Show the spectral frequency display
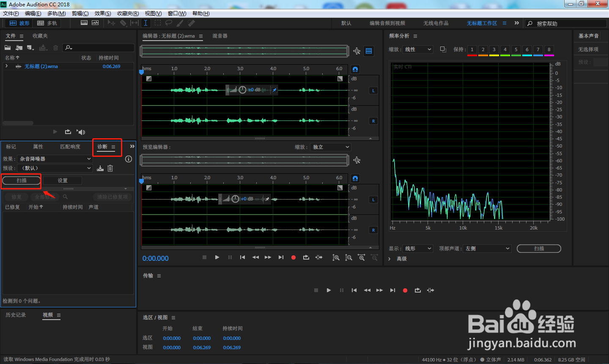609x364 pixels. click(x=84, y=23)
